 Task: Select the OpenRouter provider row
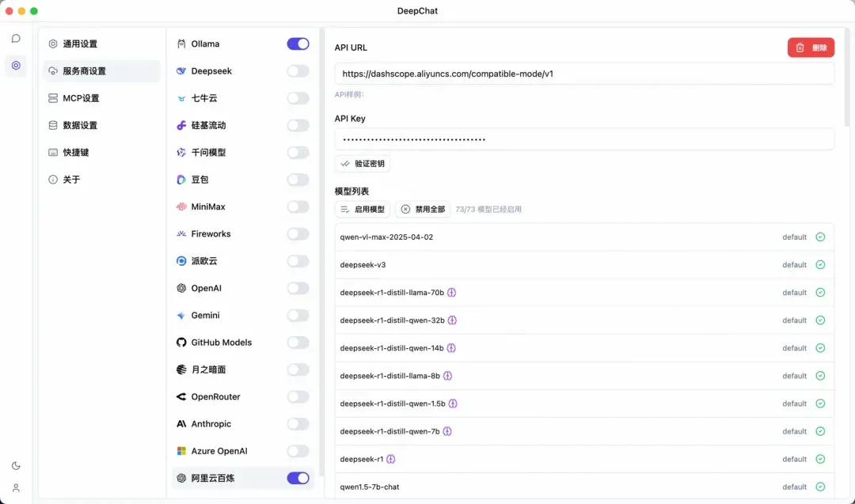point(243,396)
